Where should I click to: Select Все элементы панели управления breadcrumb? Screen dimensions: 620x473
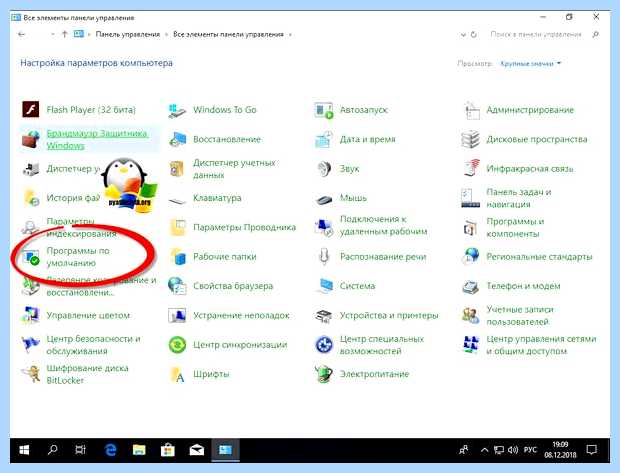tap(228, 34)
